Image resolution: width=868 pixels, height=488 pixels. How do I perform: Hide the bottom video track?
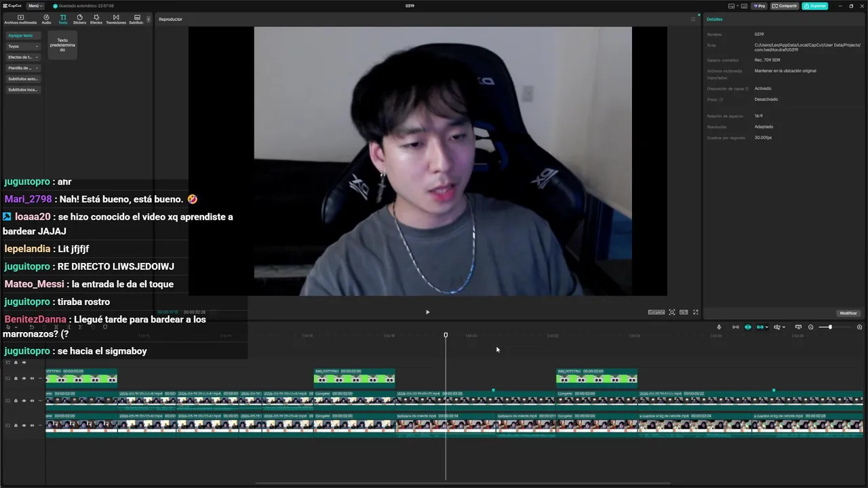[x=24, y=426]
